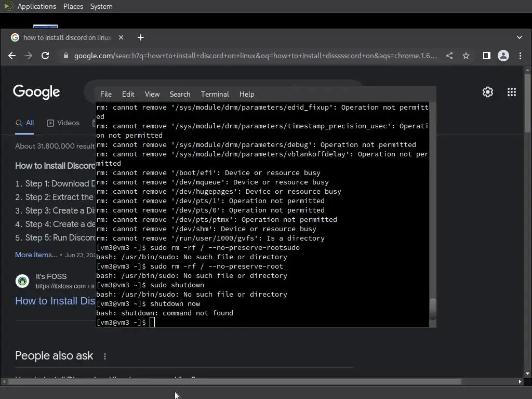Click the 'More items...' link
The image size is (532, 399).
(x=36, y=255)
